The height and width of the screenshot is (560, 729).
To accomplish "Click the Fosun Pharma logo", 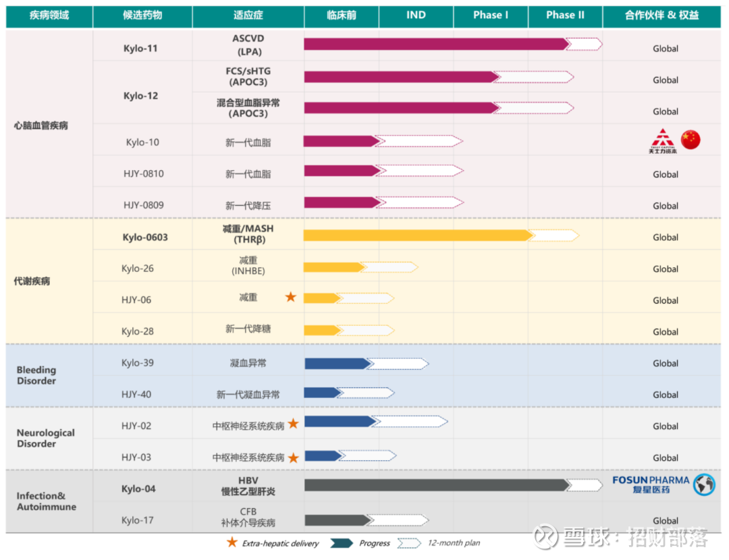I will tap(651, 484).
